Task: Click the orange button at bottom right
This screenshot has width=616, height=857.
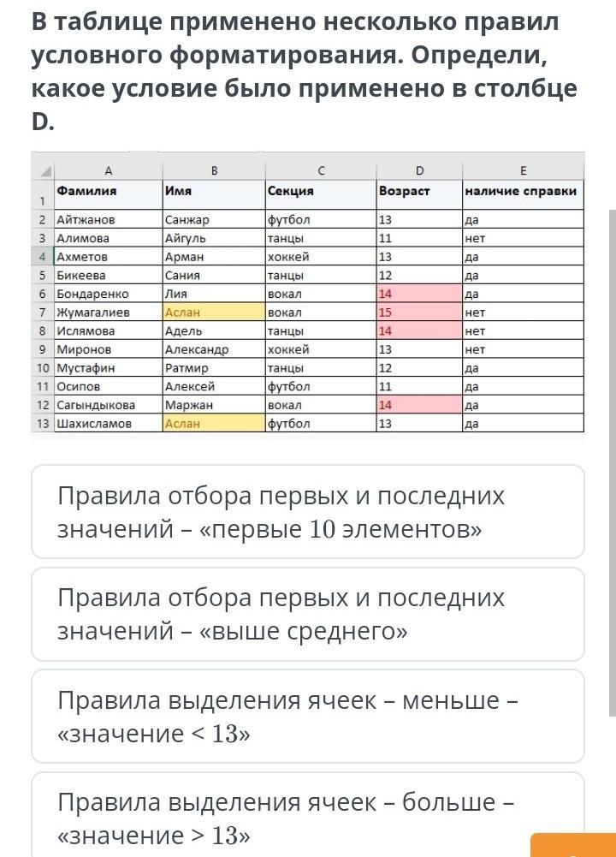Action: pyautogui.click(x=573, y=845)
